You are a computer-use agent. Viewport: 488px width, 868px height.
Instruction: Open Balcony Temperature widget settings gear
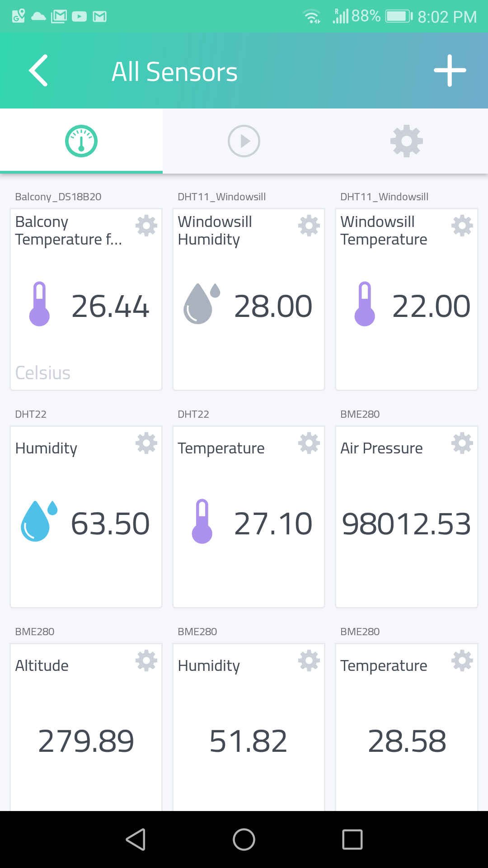coord(146,226)
